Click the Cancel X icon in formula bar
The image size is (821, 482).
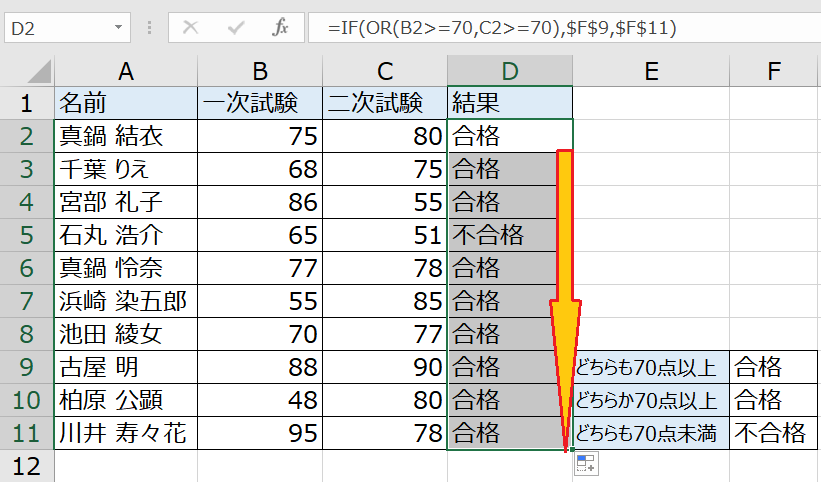(191, 27)
